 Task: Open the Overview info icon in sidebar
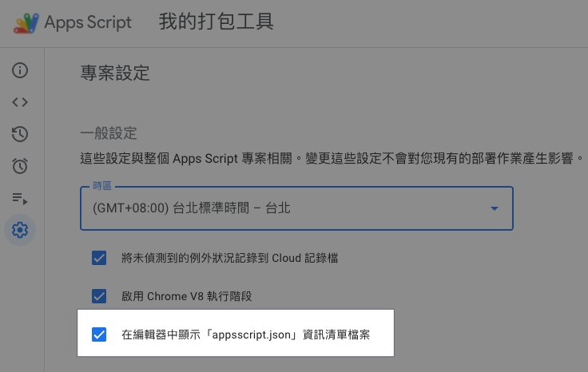coord(20,70)
